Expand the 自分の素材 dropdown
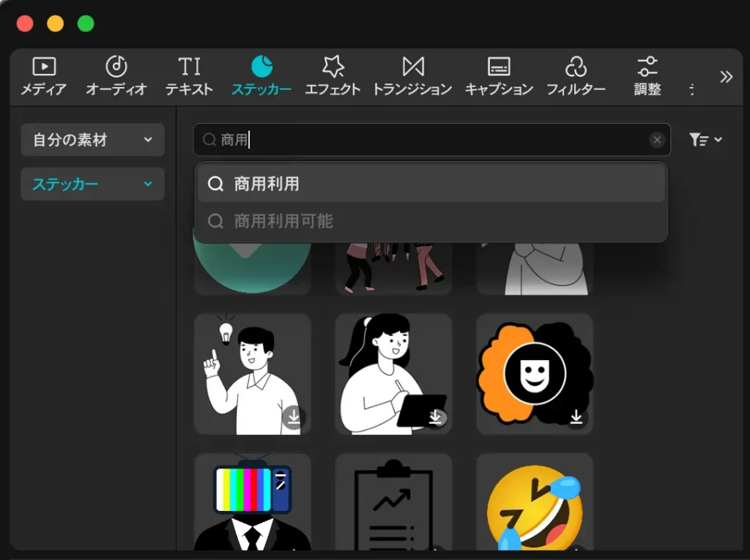This screenshot has height=560, width=750. click(x=92, y=140)
